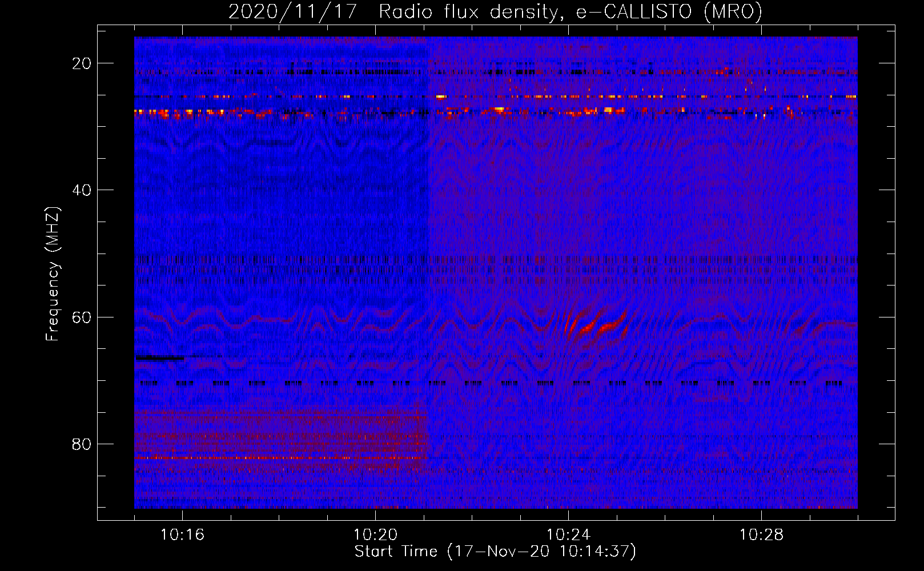Click the 10:16 time tick label

click(x=183, y=534)
